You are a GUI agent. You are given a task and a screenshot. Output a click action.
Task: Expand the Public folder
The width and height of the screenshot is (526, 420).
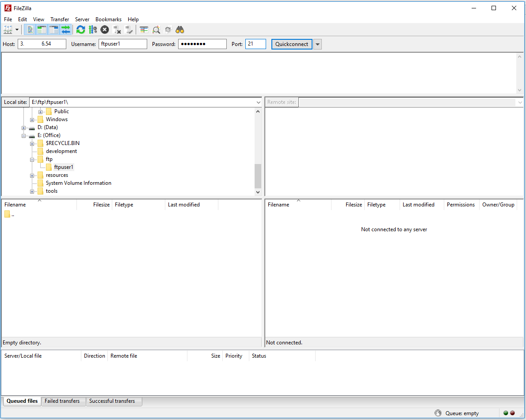40,112
